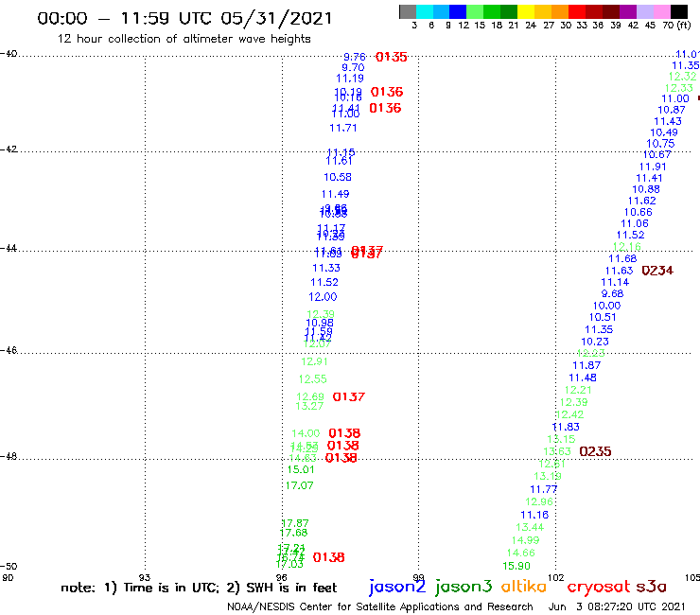Click the wave height value 10.87
This screenshot has width=700, height=615.
tap(672, 111)
